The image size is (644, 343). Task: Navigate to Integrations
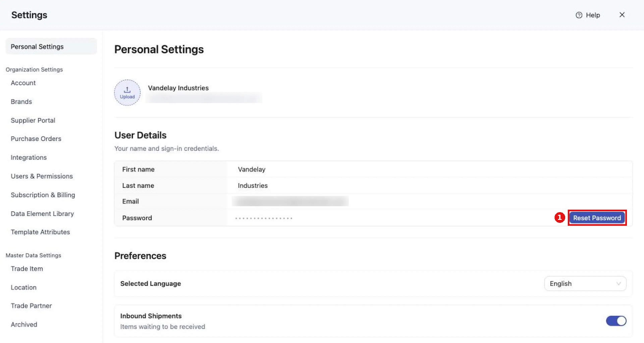pyautogui.click(x=29, y=157)
